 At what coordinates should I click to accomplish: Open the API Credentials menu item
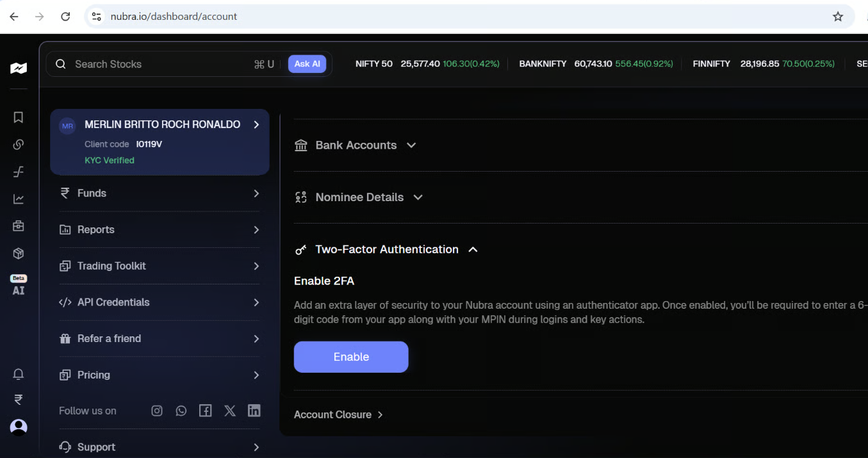pos(160,302)
